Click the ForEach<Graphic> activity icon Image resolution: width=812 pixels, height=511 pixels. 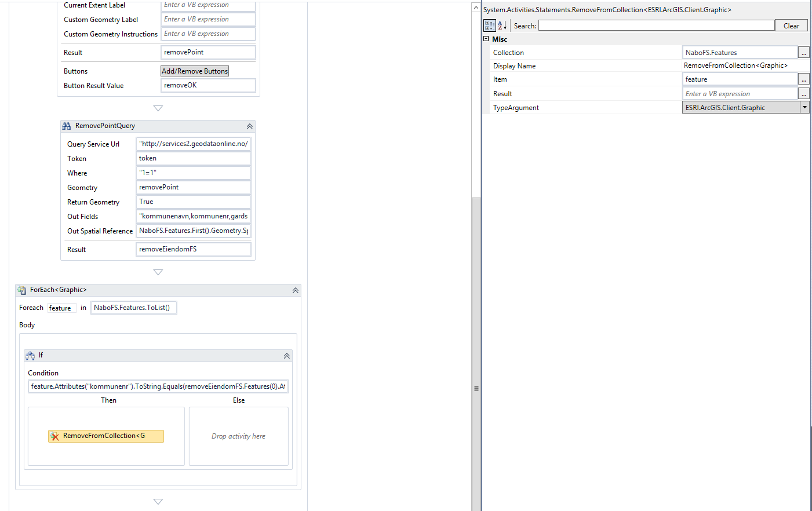(x=21, y=290)
